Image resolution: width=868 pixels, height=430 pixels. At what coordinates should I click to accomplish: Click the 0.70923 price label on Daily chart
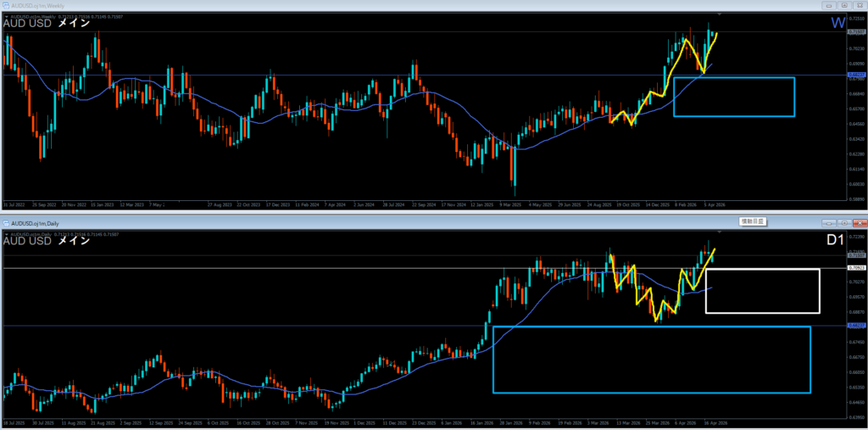pos(856,268)
